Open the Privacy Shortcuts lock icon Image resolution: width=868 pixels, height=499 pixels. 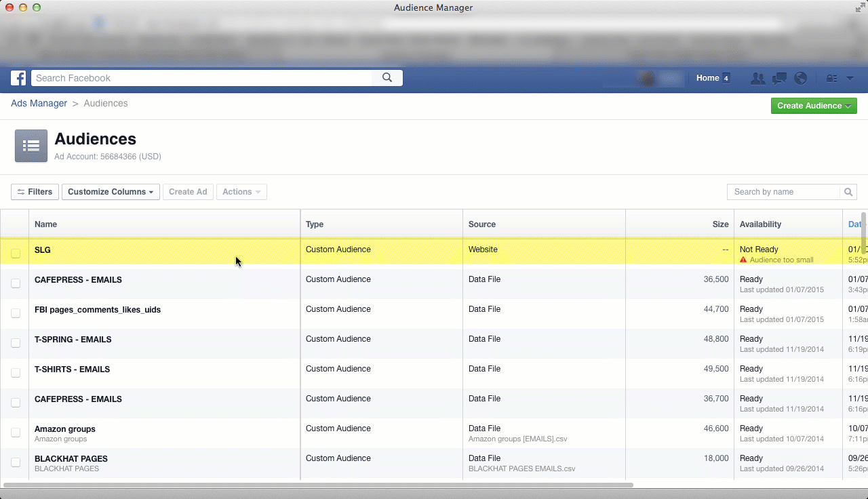tap(831, 78)
